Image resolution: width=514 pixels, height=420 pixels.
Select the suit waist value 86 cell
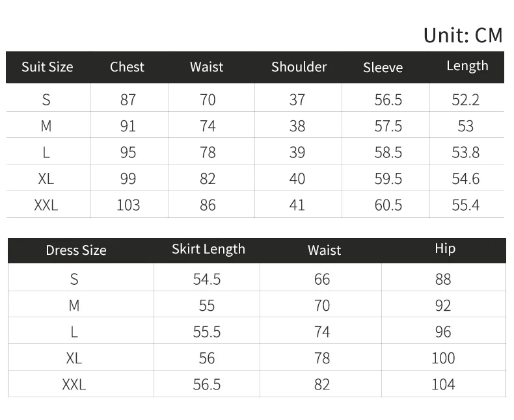click(x=208, y=205)
